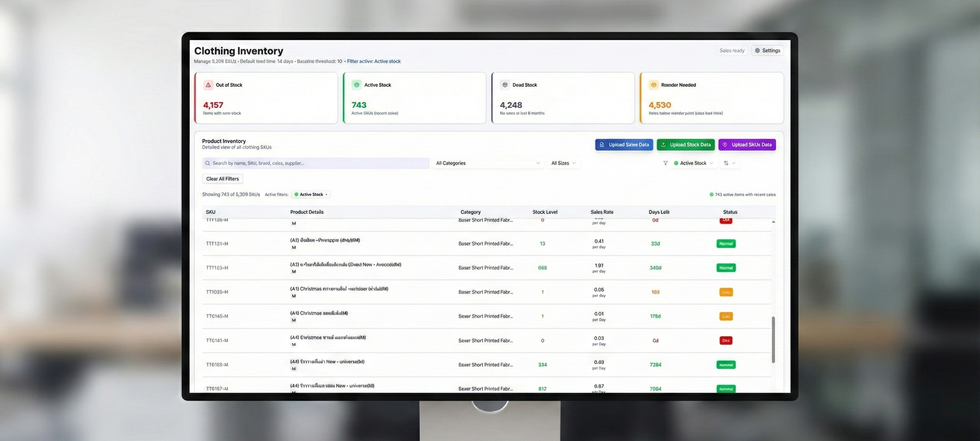Open the sort order chevron dropdown
Viewport: 980px width, 441px height.
coord(733,163)
